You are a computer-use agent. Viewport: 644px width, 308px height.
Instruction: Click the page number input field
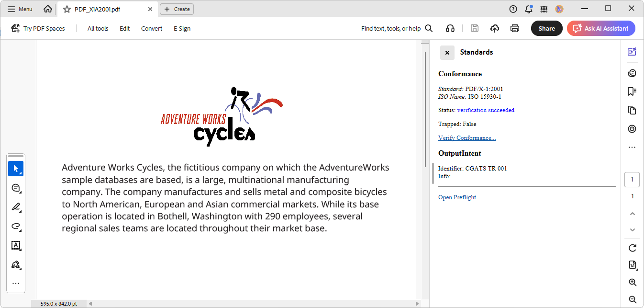pos(632,179)
